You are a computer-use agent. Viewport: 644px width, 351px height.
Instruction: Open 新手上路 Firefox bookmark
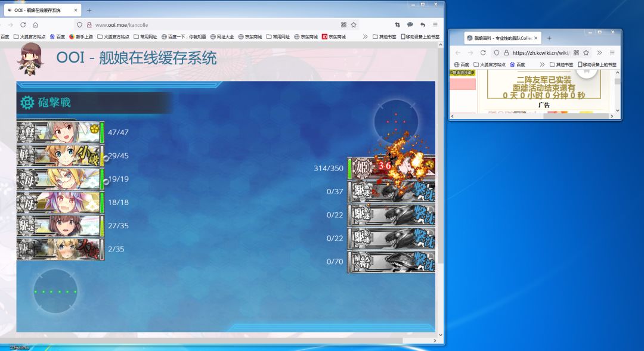point(81,36)
